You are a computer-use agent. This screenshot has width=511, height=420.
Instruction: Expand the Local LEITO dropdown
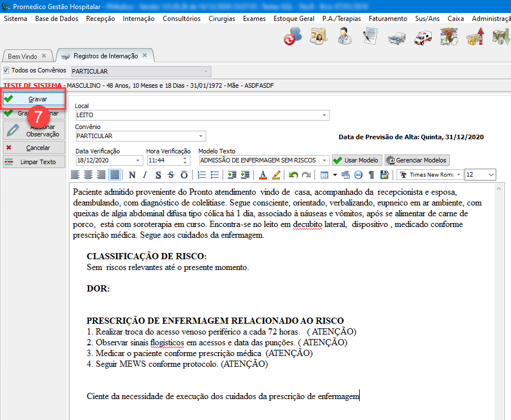[x=325, y=115]
